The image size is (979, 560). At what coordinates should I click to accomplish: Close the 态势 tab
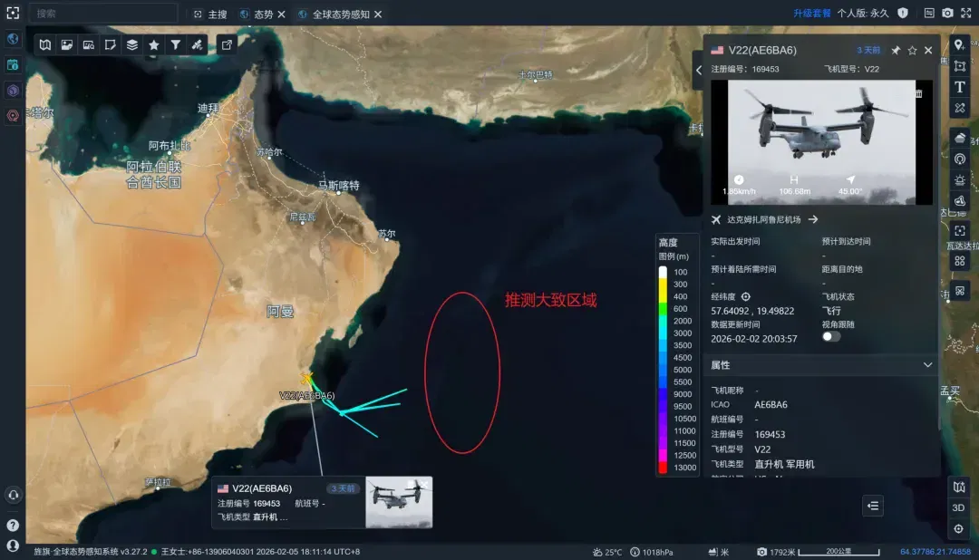pos(282,14)
